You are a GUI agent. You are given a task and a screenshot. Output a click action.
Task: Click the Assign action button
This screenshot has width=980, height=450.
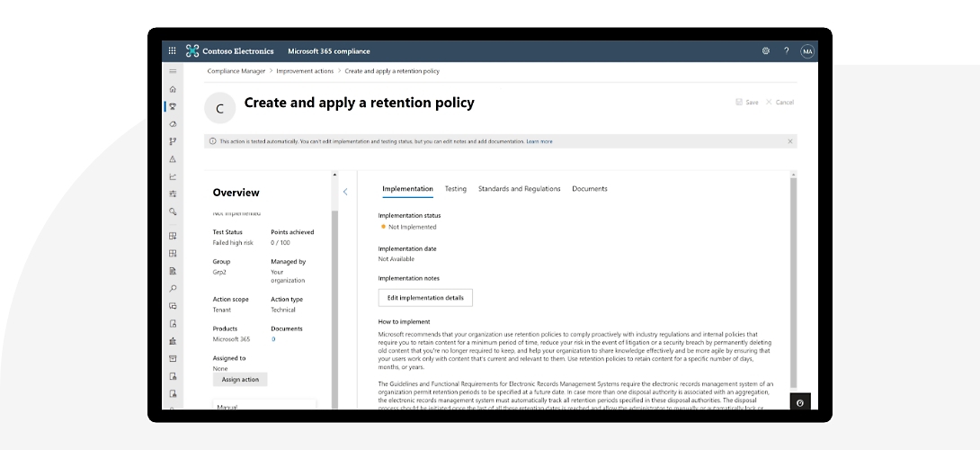240,380
